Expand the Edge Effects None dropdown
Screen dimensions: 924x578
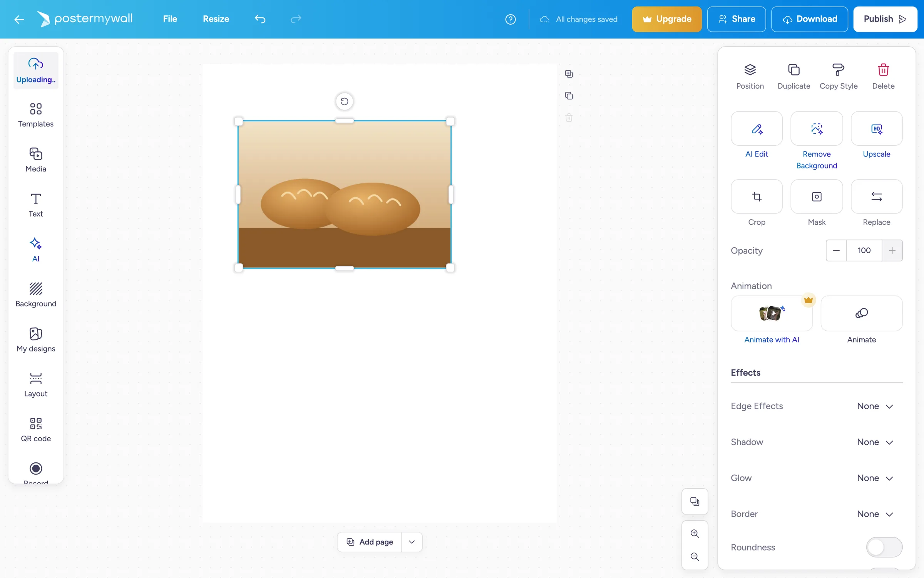pyautogui.click(x=875, y=406)
